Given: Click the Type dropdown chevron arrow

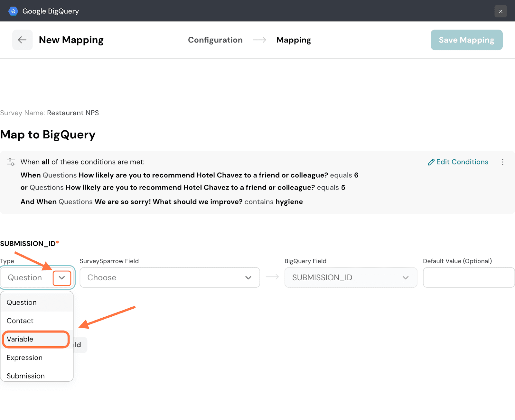Looking at the screenshot, I should pos(62,278).
